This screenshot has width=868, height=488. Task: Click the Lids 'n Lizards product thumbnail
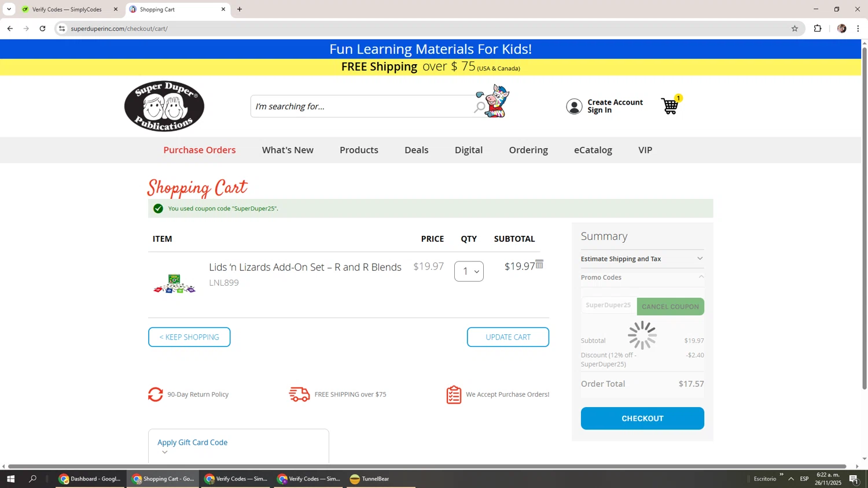click(175, 284)
